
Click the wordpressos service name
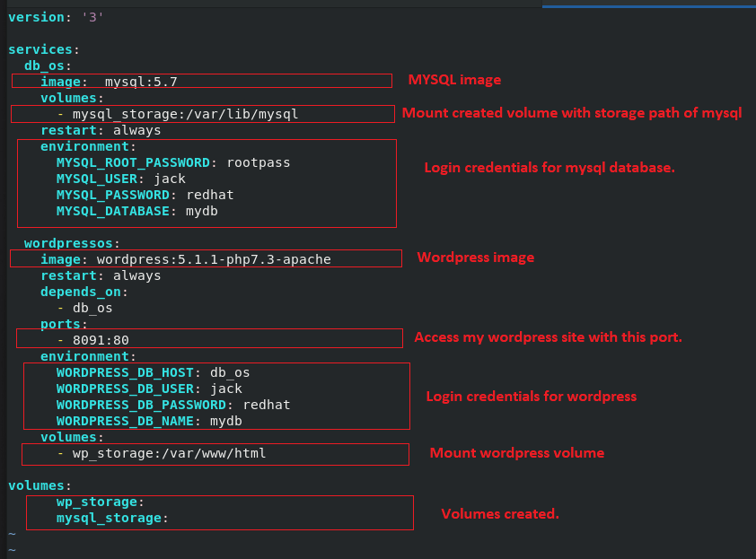click(x=71, y=243)
